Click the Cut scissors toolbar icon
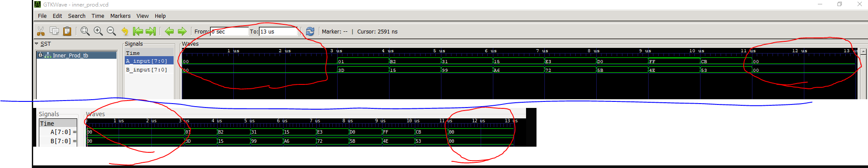Image resolution: width=868 pixels, height=168 pixels. point(41,31)
